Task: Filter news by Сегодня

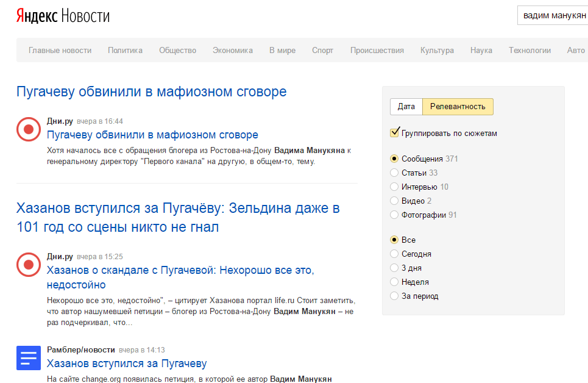Action: (x=394, y=254)
